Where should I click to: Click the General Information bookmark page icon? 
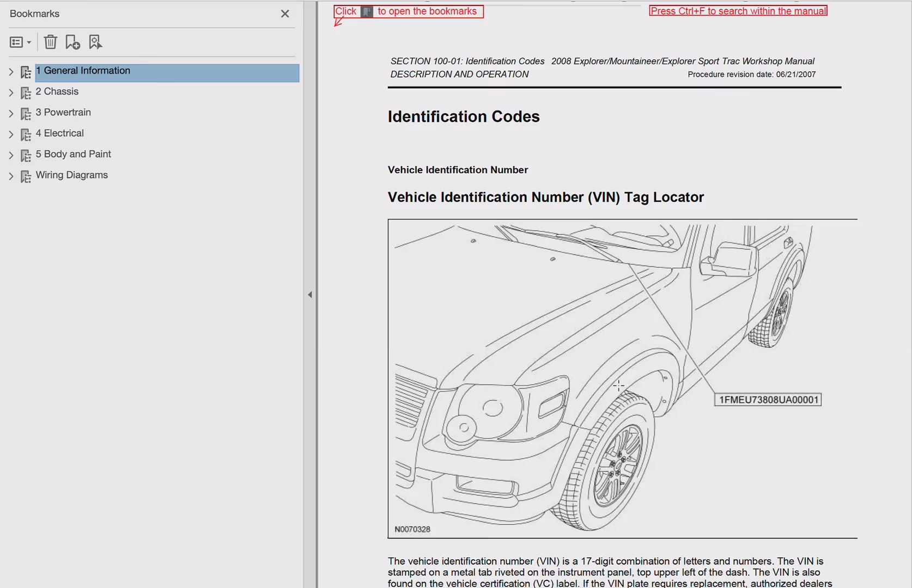point(26,72)
